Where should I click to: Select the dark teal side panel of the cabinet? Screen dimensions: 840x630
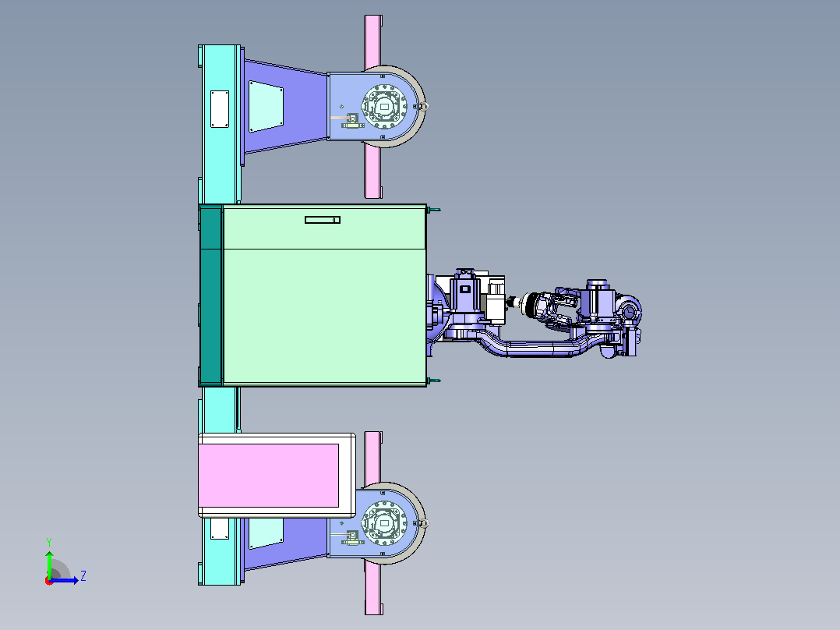tap(210, 295)
